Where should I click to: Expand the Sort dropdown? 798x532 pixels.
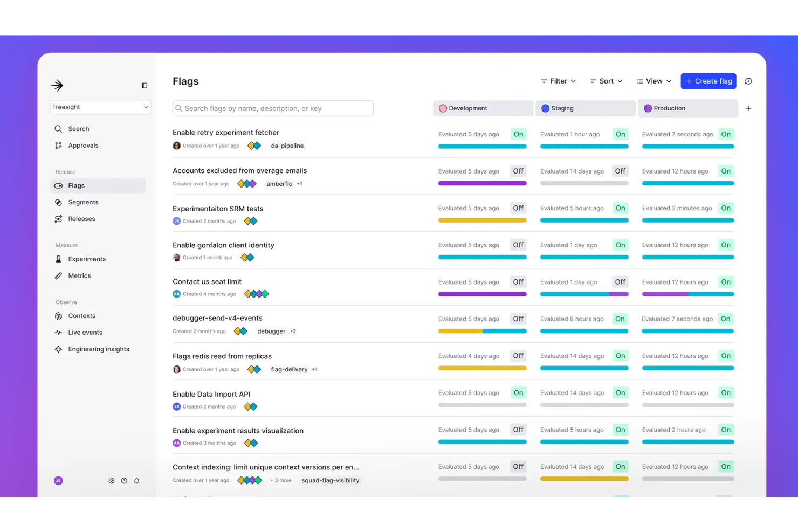click(x=606, y=81)
